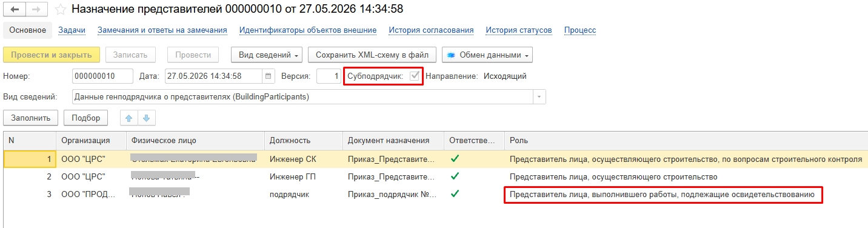Add document to favorites with the star icon

[x=60, y=10]
